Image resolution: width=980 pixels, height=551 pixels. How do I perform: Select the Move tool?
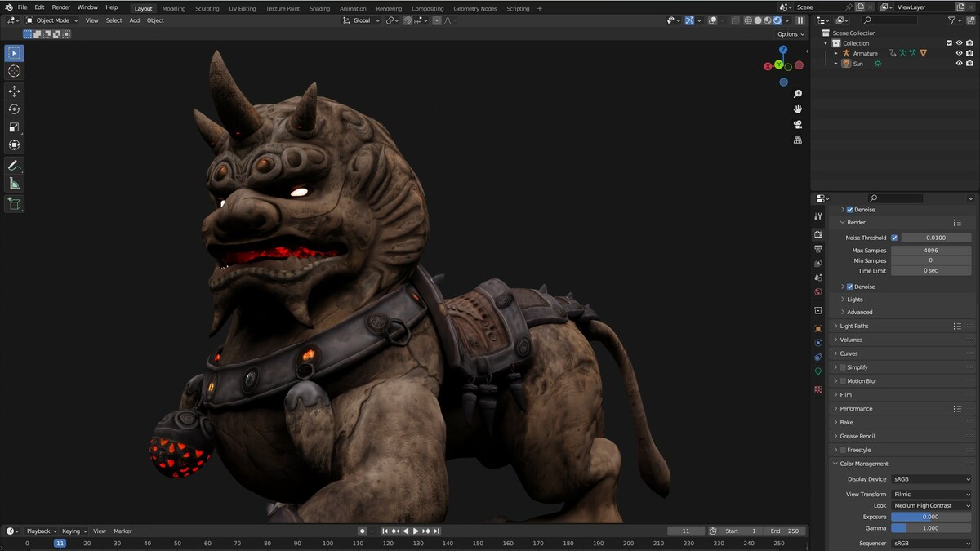[x=14, y=91]
